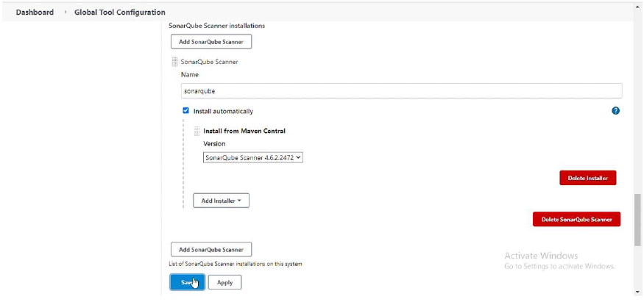The width and height of the screenshot is (644, 302).
Task: Click the Install automatically label text
Action: (x=224, y=111)
